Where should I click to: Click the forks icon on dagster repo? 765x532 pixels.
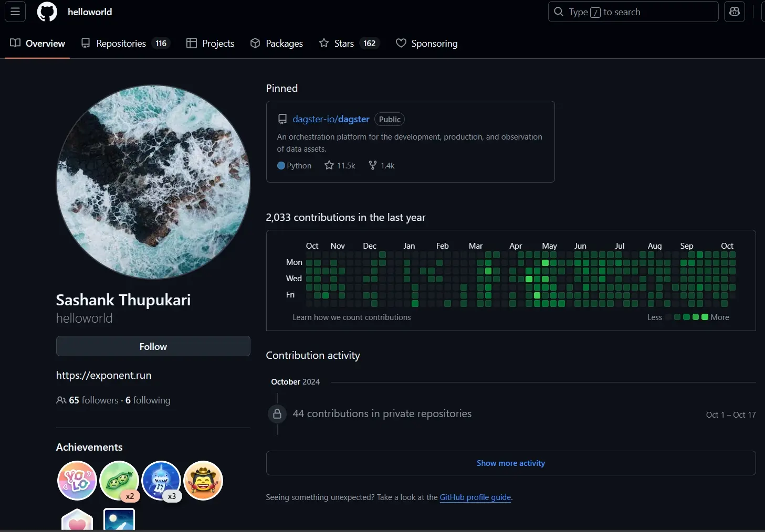pyautogui.click(x=373, y=165)
